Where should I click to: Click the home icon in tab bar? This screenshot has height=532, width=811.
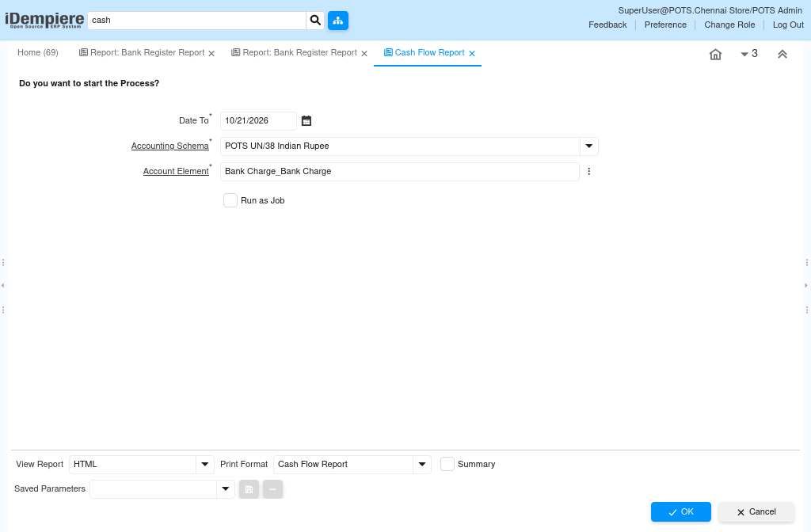point(715,55)
